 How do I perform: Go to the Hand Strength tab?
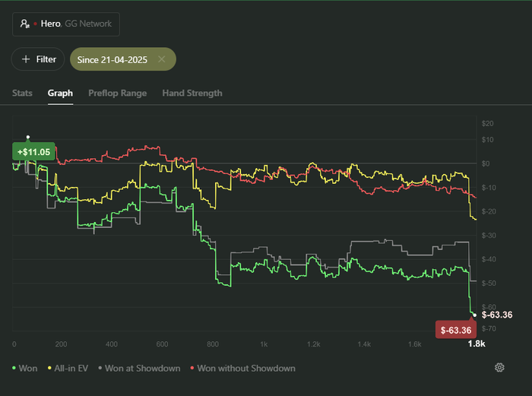tap(192, 93)
